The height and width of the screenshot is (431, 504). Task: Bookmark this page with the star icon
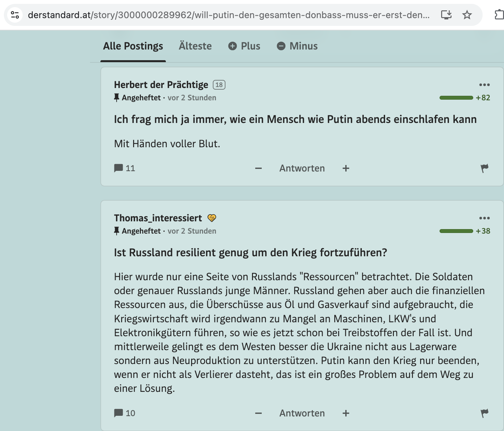pyautogui.click(x=467, y=15)
